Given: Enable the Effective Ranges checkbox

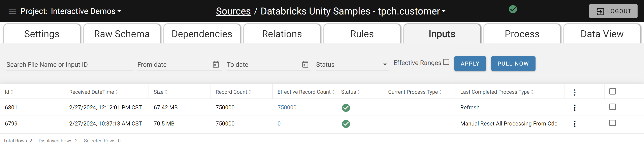Looking at the screenshot, I should [446, 62].
